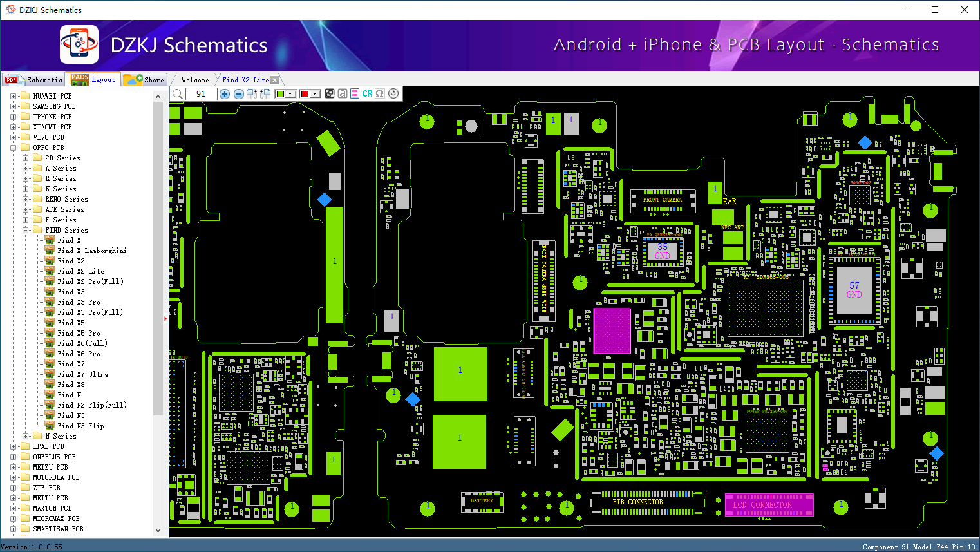
Task: Rotate board counter-clockwise with second rotate icon
Action: click(x=265, y=94)
